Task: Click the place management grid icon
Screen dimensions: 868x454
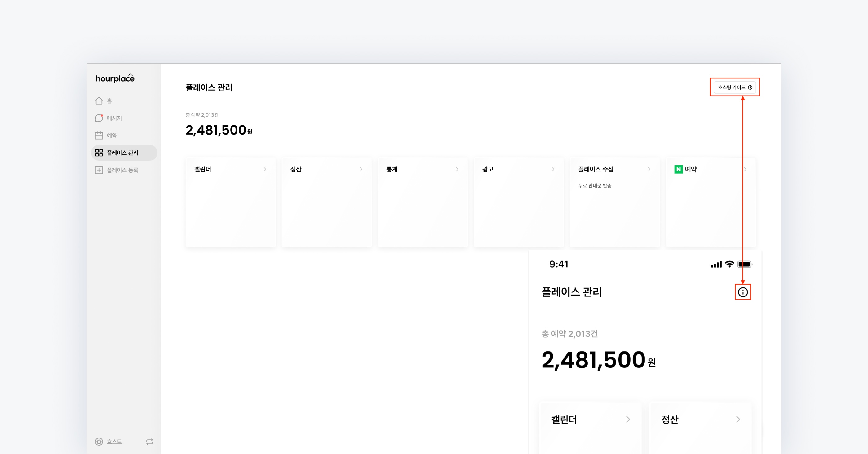Action: tap(99, 153)
